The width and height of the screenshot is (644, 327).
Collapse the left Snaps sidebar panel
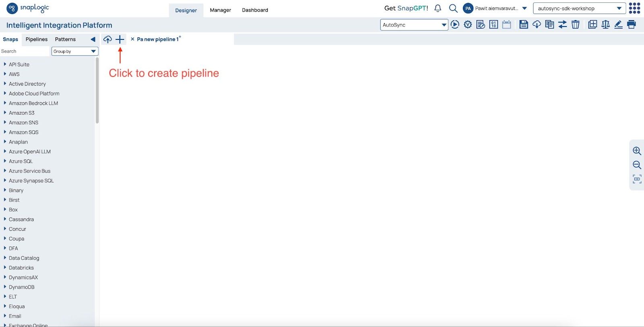[93, 39]
